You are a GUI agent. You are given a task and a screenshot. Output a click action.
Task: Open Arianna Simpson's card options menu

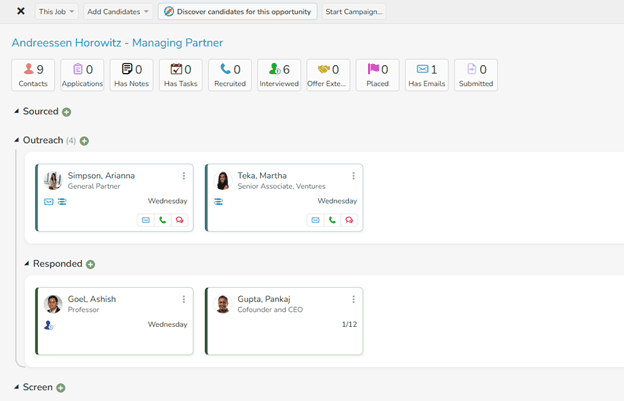183,176
